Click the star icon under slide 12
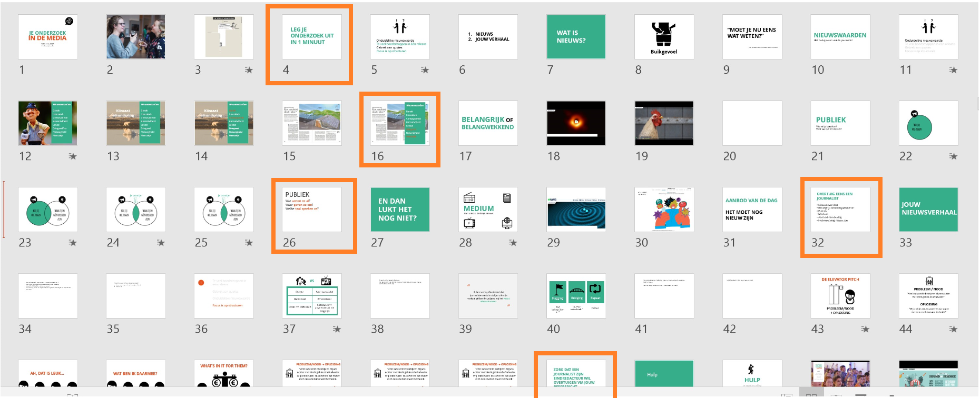 coord(73,156)
